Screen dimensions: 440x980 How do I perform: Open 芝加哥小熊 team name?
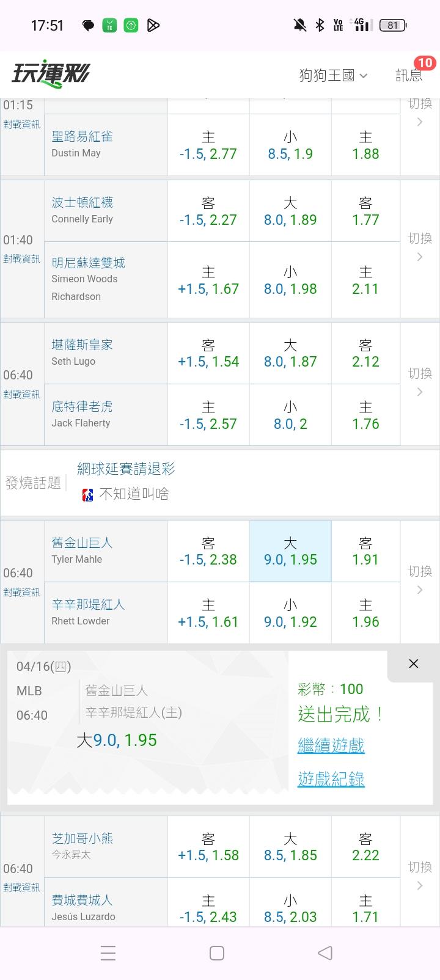pyautogui.click(x=82, y=838)
